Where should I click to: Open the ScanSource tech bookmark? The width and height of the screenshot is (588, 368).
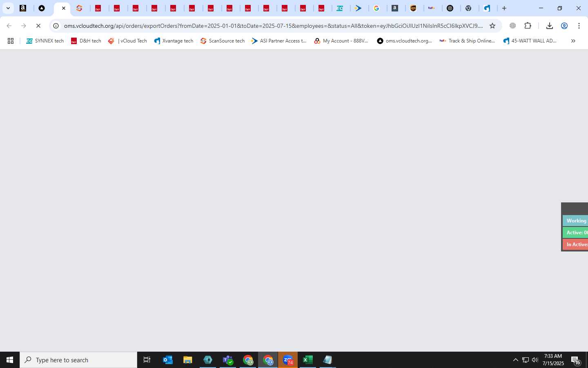coord(223,41)
